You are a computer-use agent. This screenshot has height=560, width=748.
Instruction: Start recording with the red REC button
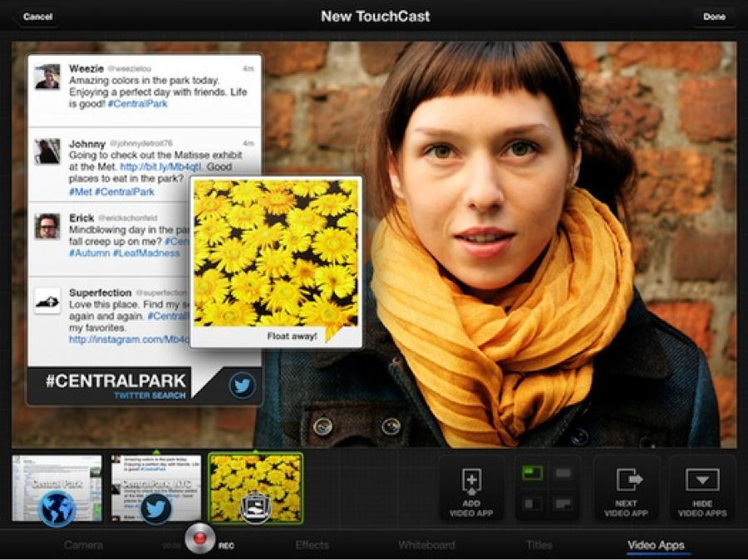199,538
